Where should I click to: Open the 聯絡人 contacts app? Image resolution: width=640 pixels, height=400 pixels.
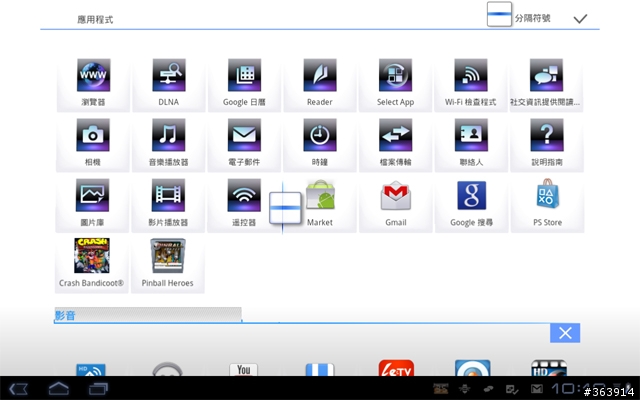(471, 144)
